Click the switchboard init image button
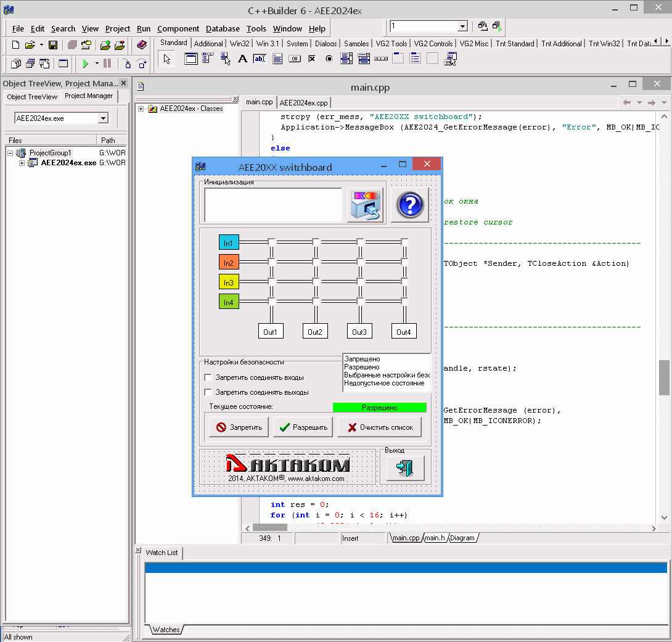 click(x=365, y=205)
